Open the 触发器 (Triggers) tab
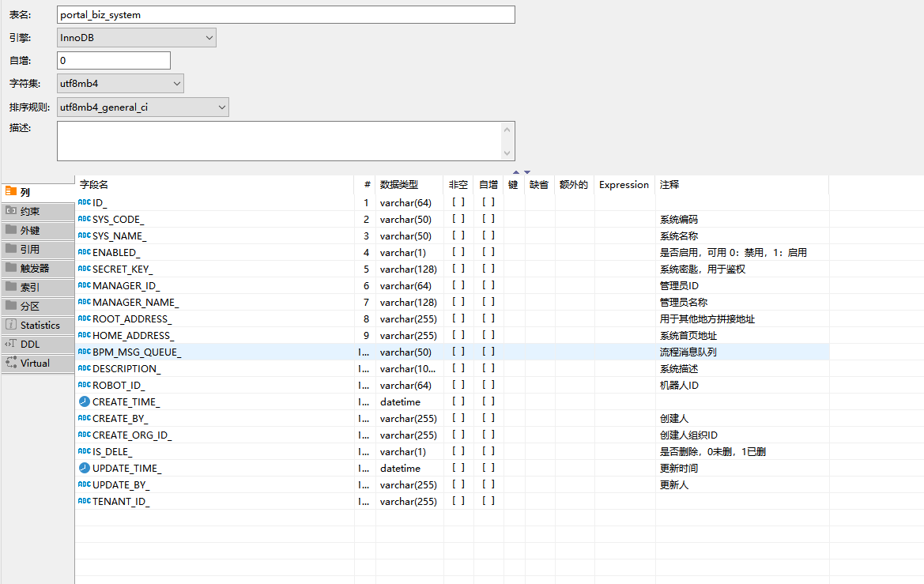 (38, 268)
